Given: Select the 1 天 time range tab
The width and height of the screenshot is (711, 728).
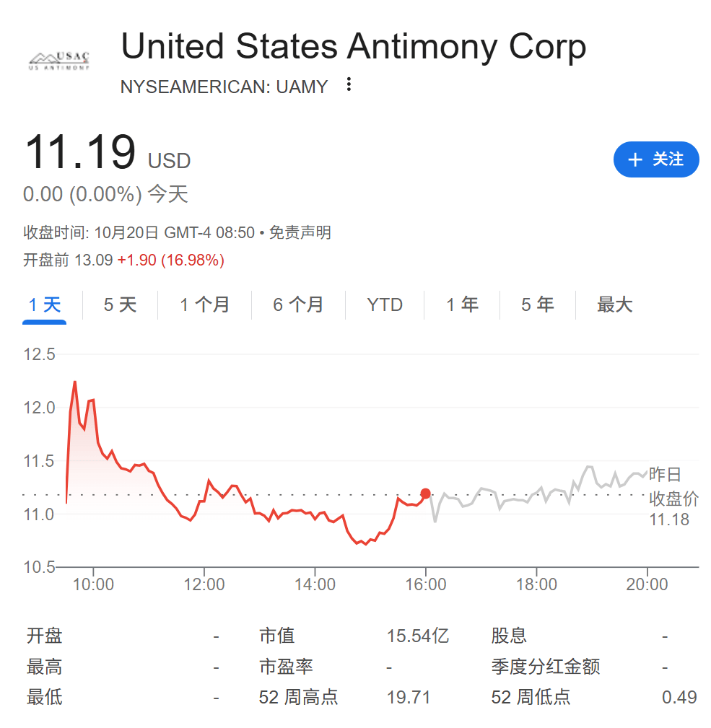Looking at the screenshot, I should [x=44, y=305].
